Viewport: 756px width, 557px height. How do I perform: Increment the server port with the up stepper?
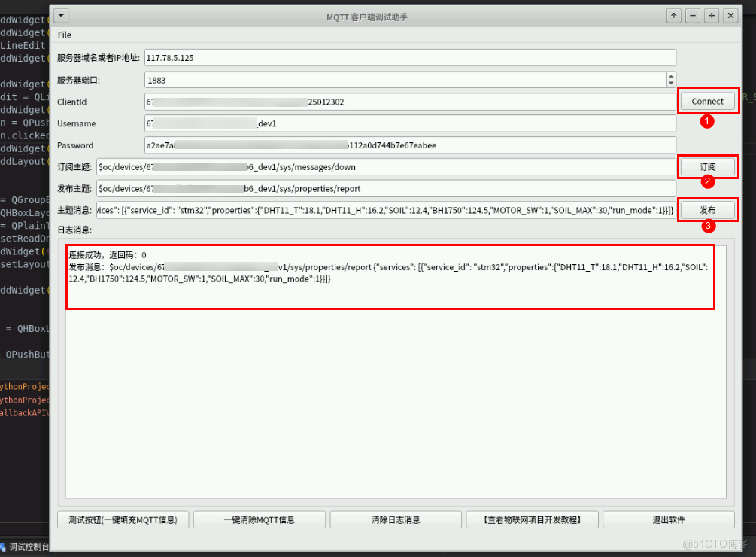(670, 75)
